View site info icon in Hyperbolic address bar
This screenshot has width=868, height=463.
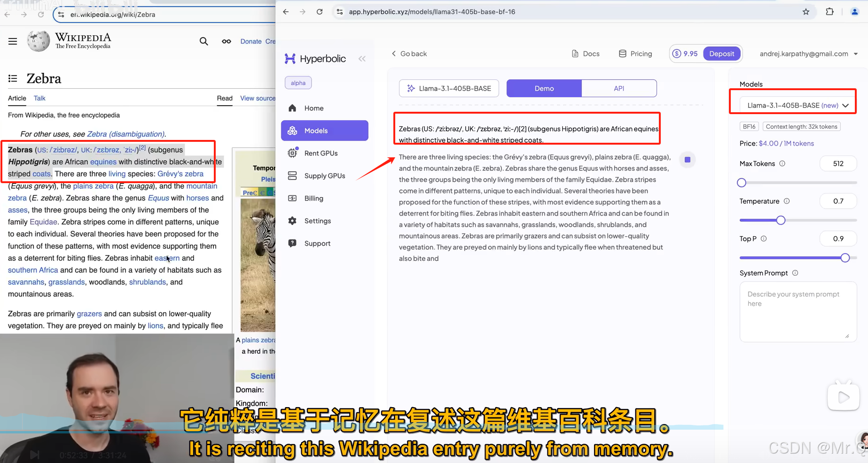[x=340, y=12]
